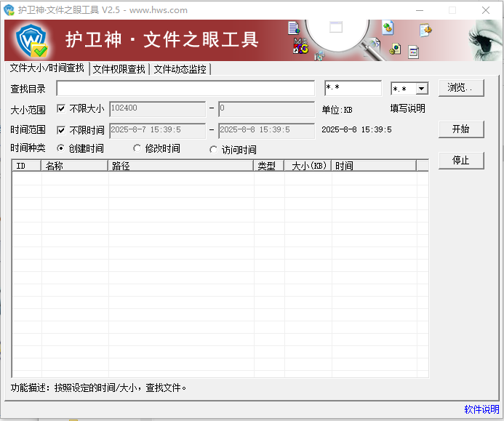This screenshot has width=504, height=421.
Task: Open the 填写说明 link
Action: 407,108
